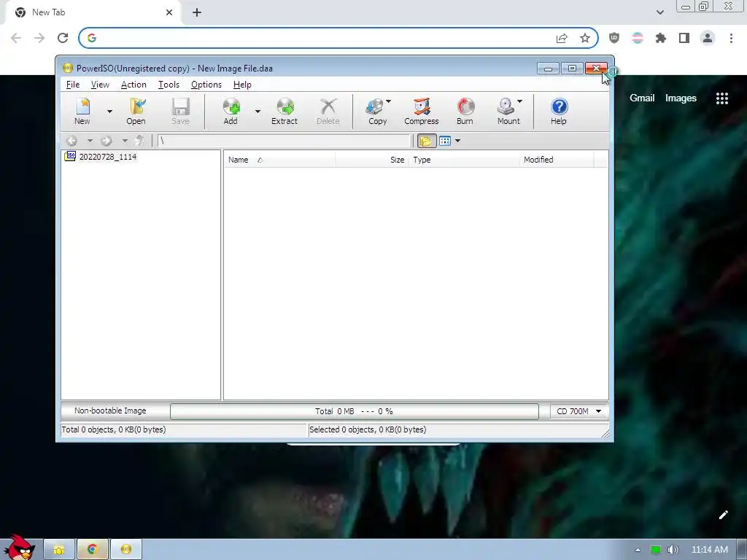Open the Help menu
The height and width of the screenshot is (560, 747).
(x=242, y=85)
